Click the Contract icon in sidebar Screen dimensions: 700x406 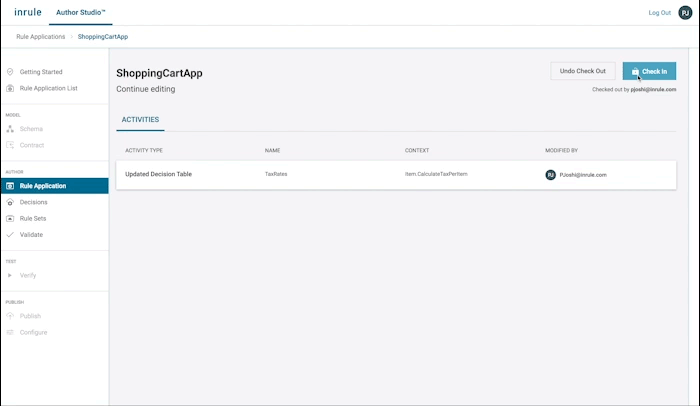click(x=10, y=145)
